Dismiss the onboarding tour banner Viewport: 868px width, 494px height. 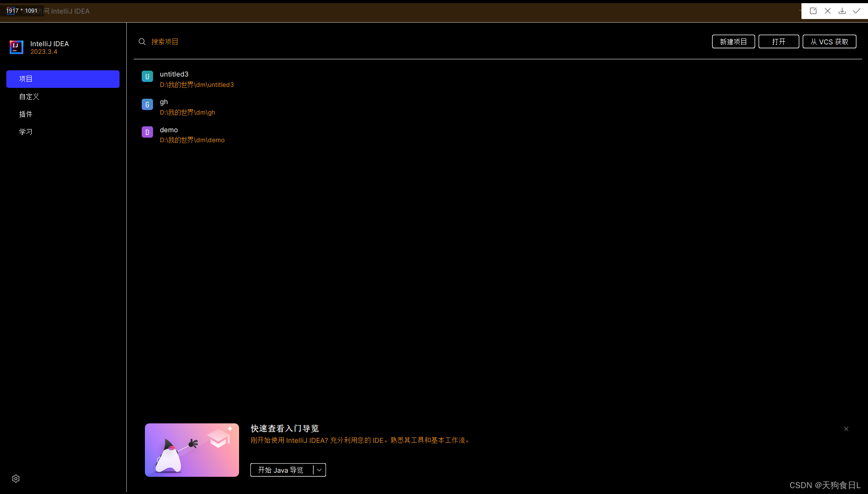click(x=846, y=429)
